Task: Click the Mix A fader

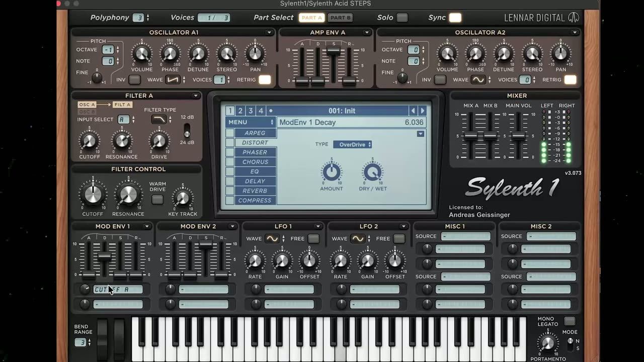Action: coord(470,136)
